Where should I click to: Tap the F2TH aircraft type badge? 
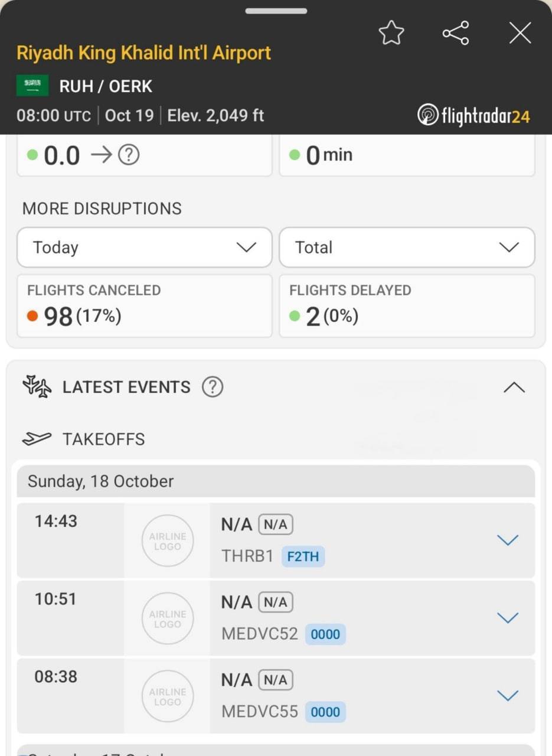tap(303, 556)
